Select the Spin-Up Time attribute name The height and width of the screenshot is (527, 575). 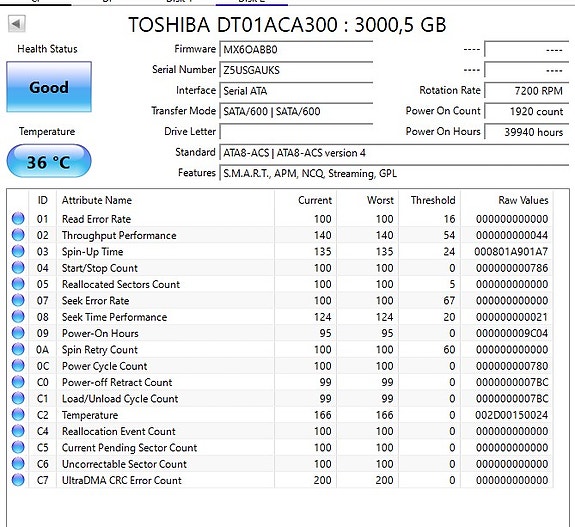tap(92, 252)
